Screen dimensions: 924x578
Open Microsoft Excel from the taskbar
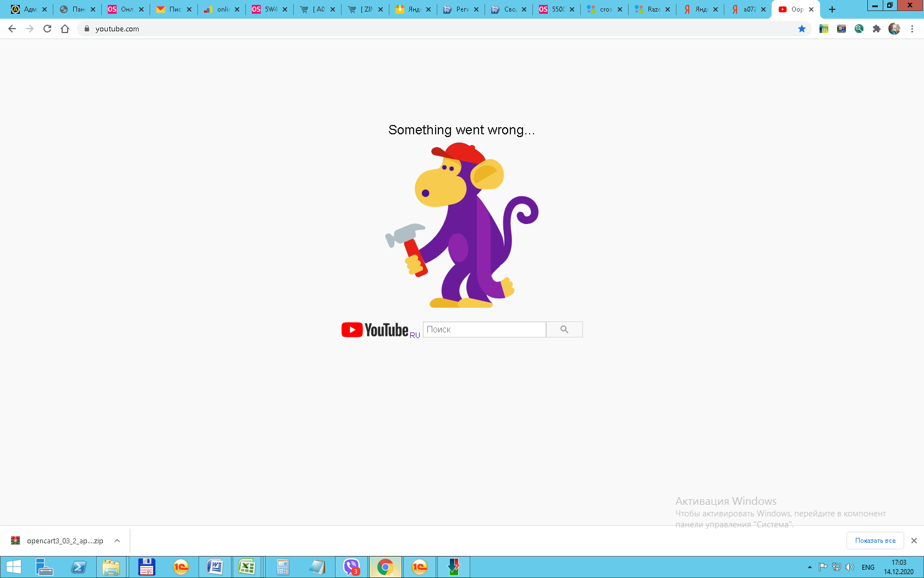(x=247, y=567)
